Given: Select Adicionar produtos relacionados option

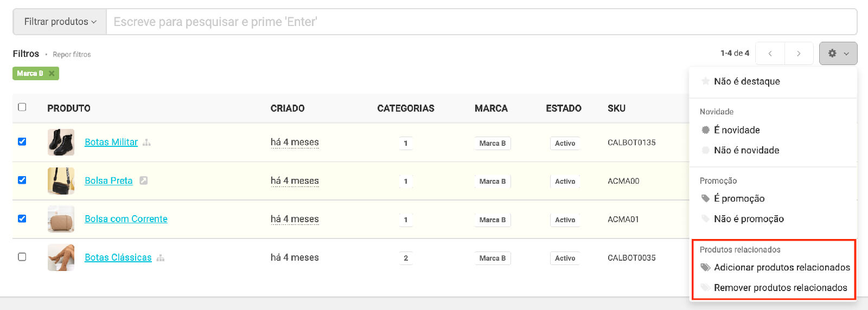Looking at the screenshot, I should pyautogui.click(x=782, y=267).
